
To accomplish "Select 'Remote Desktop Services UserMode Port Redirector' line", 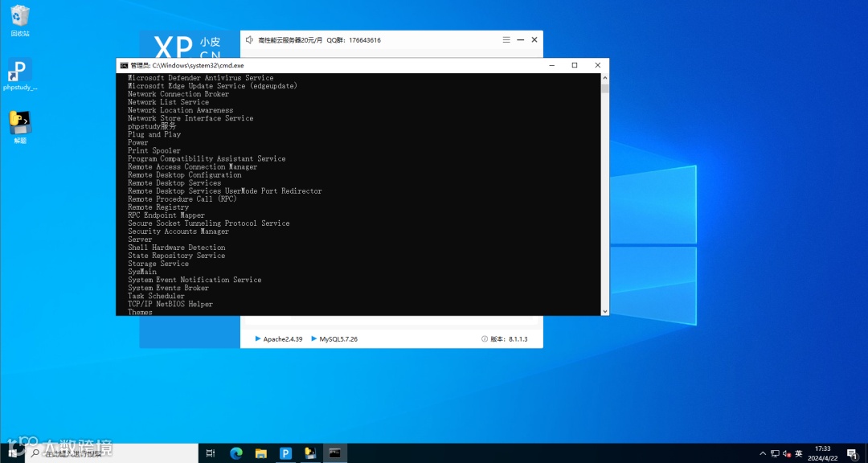I will coord(225,191).
